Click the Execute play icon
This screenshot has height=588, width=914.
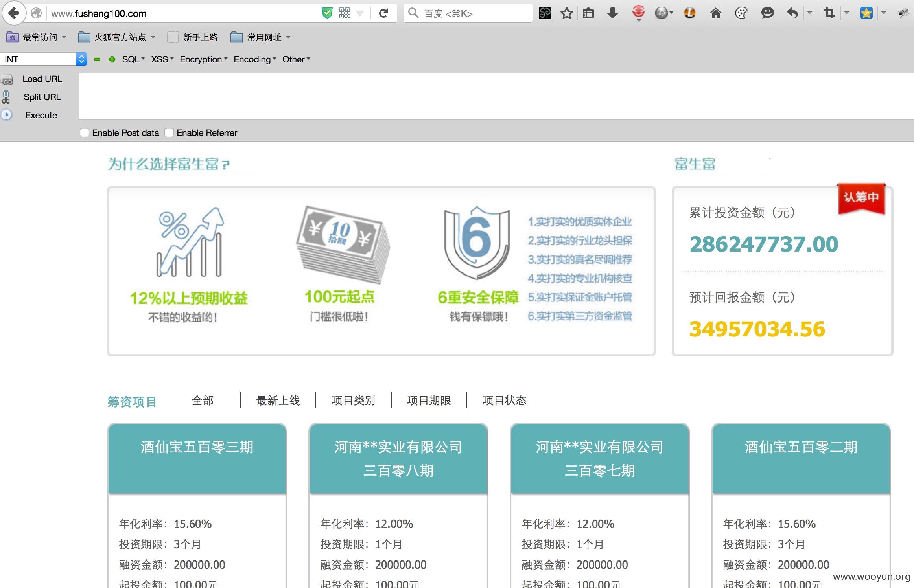tap(6, 115)
